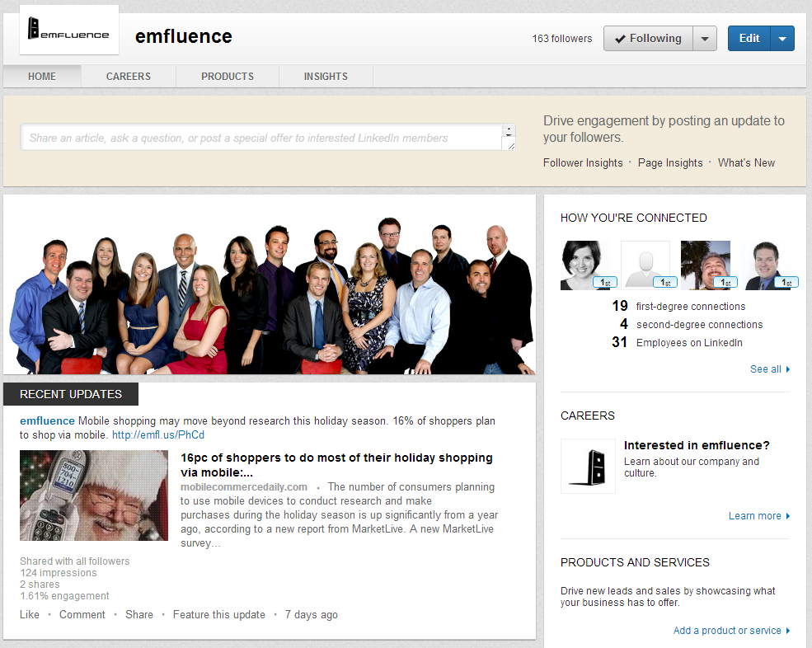Image resolution: width=812 pixels, height=648 pixels.
Task: Expand the Edit dropdown arrow
Action: 782,38
